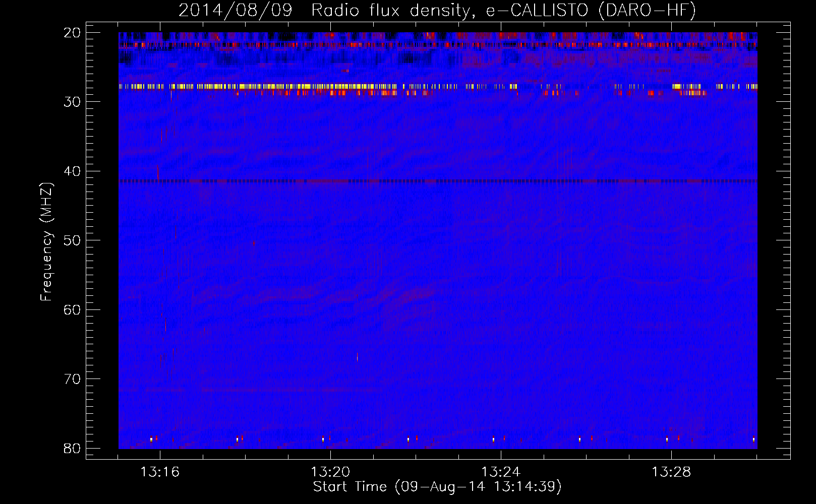Click the 'Frequency (MHZ)' axis label
The image size is (816, 504).
tap(46, 242)
